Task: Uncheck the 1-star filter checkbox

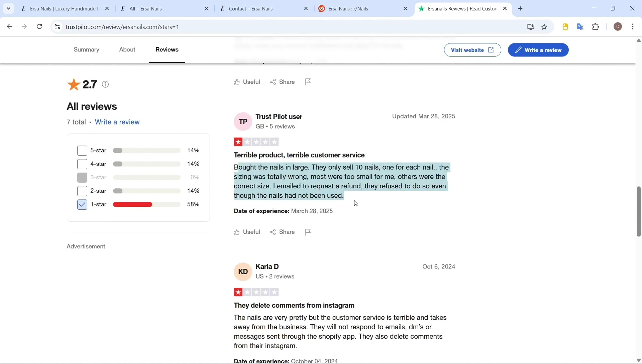Action: pos(82,204)
